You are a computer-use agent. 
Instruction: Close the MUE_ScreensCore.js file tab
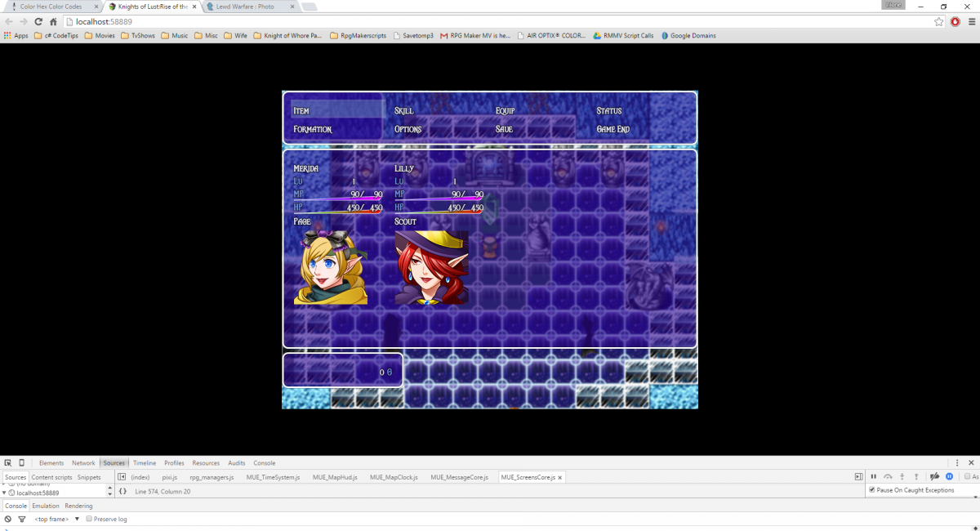(560, 477)
